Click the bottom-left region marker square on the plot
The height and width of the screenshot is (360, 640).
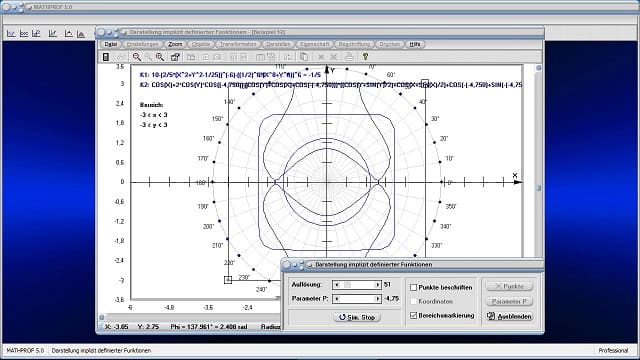(x=228, y=280)
